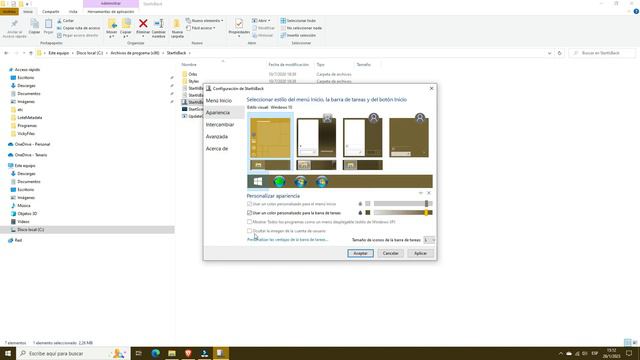Click the start menu color opacity slider
This screenshot has width=640, height=360.
(x=403, y=204)
